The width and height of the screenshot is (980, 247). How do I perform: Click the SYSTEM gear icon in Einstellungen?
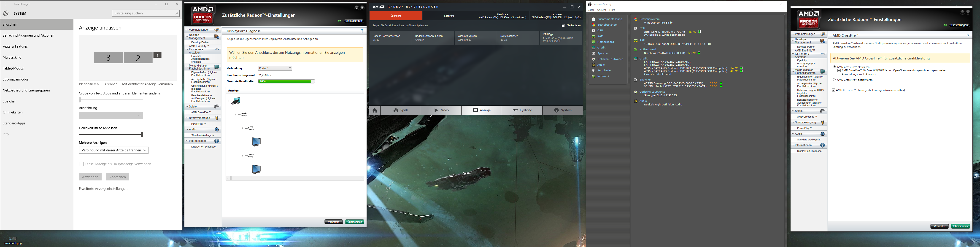(x=6, y=13)
